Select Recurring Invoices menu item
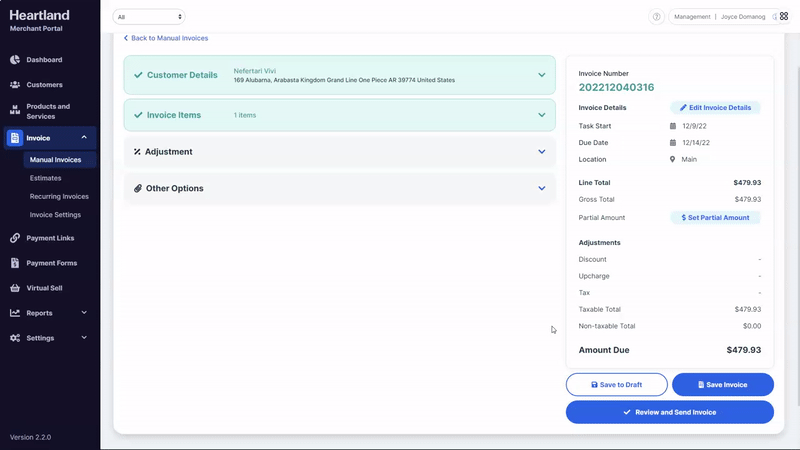800x450 pixels. [59, 196]
